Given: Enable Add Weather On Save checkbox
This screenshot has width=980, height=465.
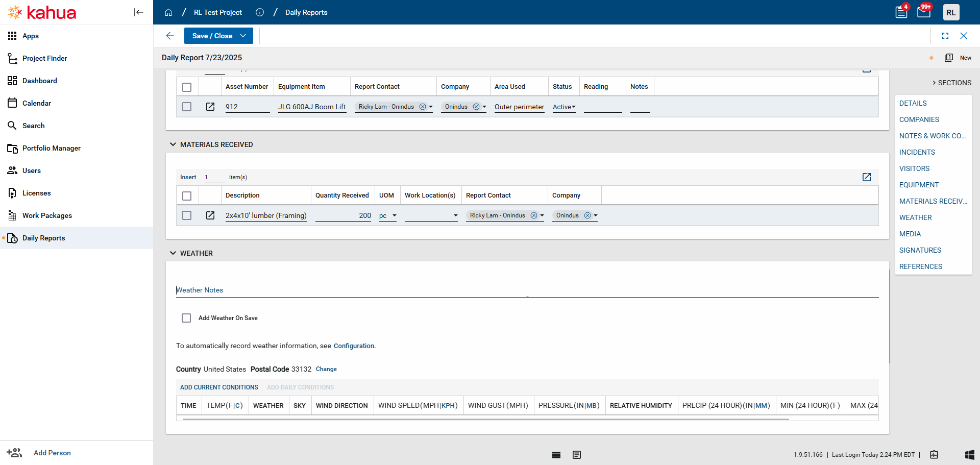Looking at the screenshot, I should (186, 318).
